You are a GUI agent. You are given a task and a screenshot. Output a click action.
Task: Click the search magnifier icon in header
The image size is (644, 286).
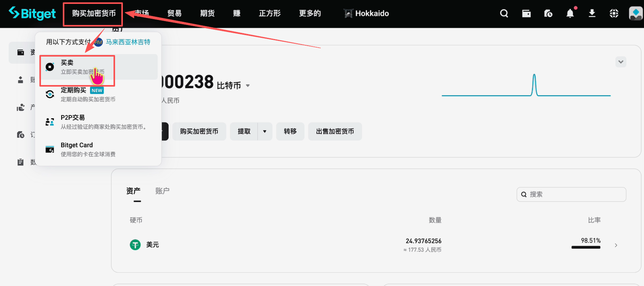[504, 14]
